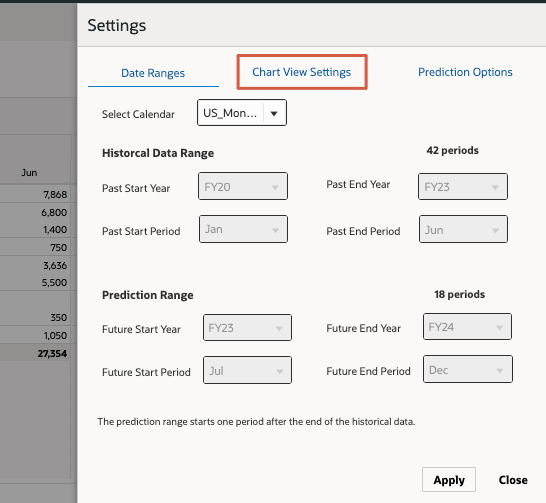Click the arrow in Future End Period field
This screenshot has width=546, height=503.
pyautogui.click(x=499, y=370)
